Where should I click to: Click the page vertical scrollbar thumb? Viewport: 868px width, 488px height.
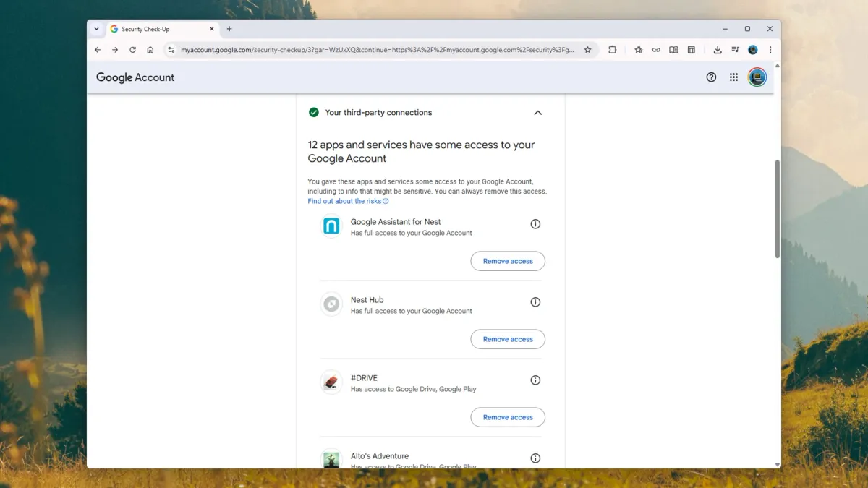pos(778,209)
